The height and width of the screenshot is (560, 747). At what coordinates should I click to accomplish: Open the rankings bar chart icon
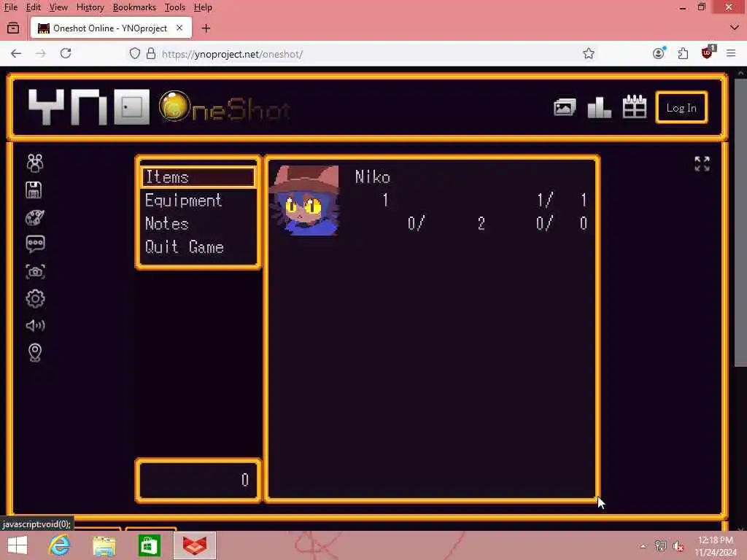[600, 108]
